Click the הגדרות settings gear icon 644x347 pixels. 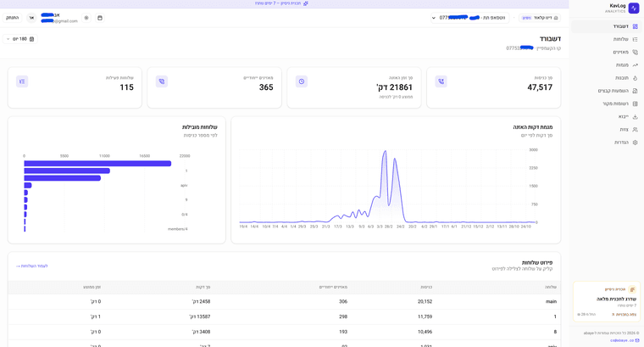635,143
